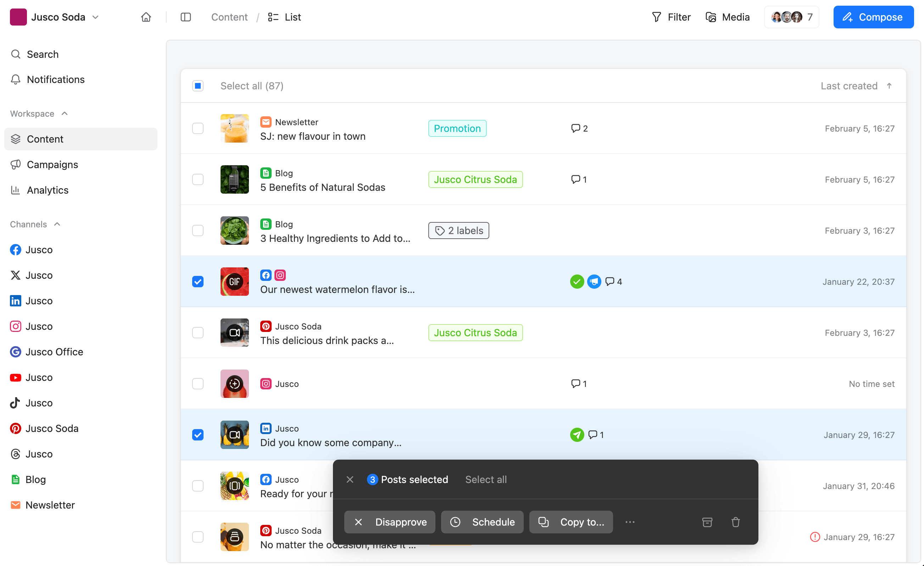Click Jusco Citrus Soda label on Pinterest post
The image size is (924, 566).
point(475,333)
